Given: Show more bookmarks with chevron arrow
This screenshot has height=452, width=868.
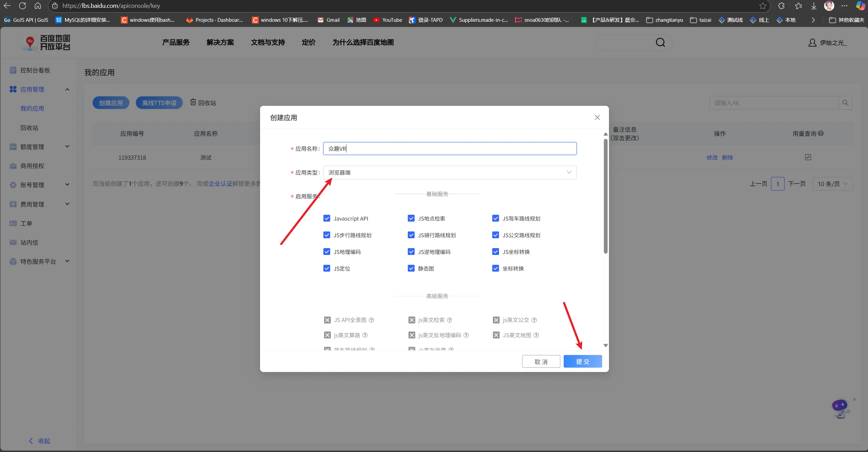Looking at the screenshot, I should (813, 20).
